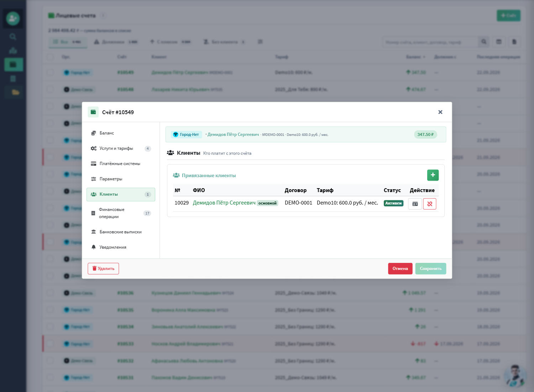Viewport: 534px width, 392px height.
Task: Open Финансовые операции section
Action: pos(121,213)
